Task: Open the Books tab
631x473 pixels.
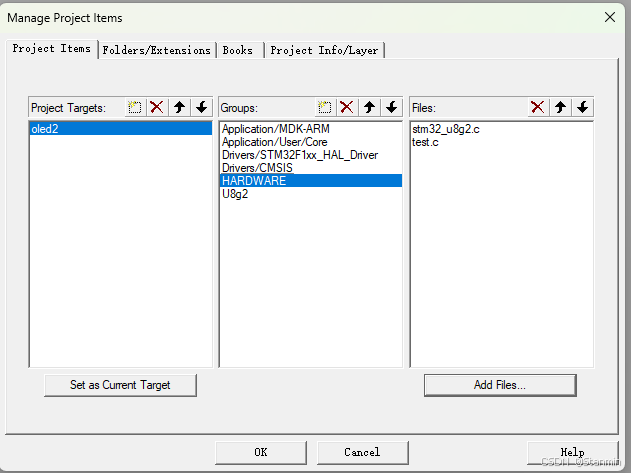Action: tap(238, 50)
